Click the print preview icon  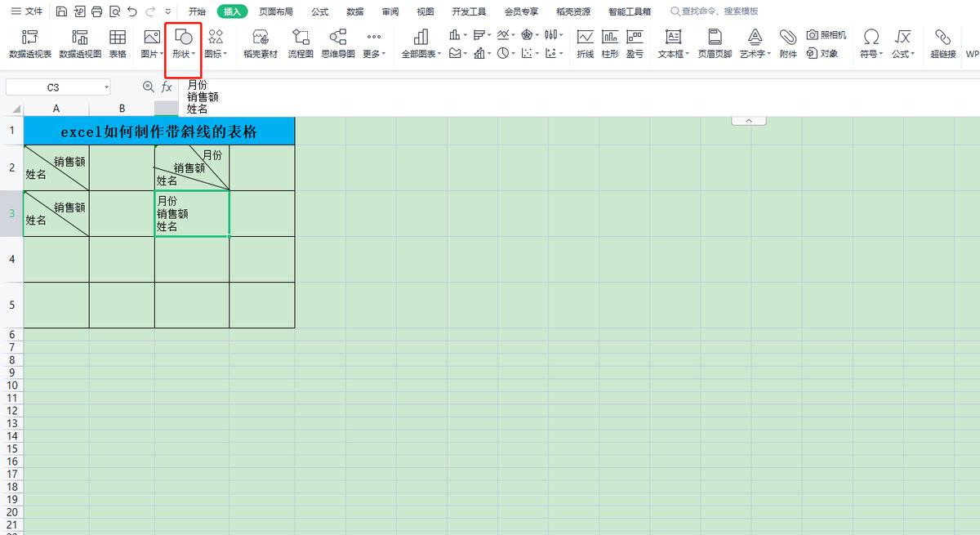click(114, 11)
